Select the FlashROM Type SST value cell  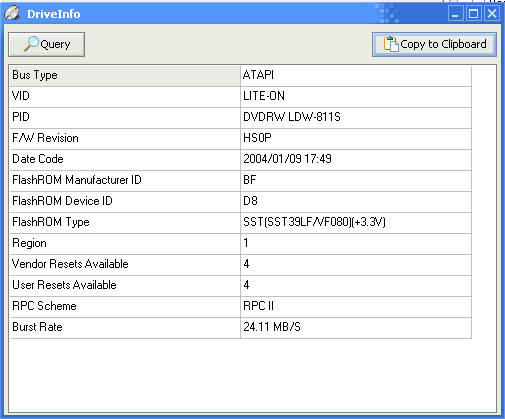356,222
